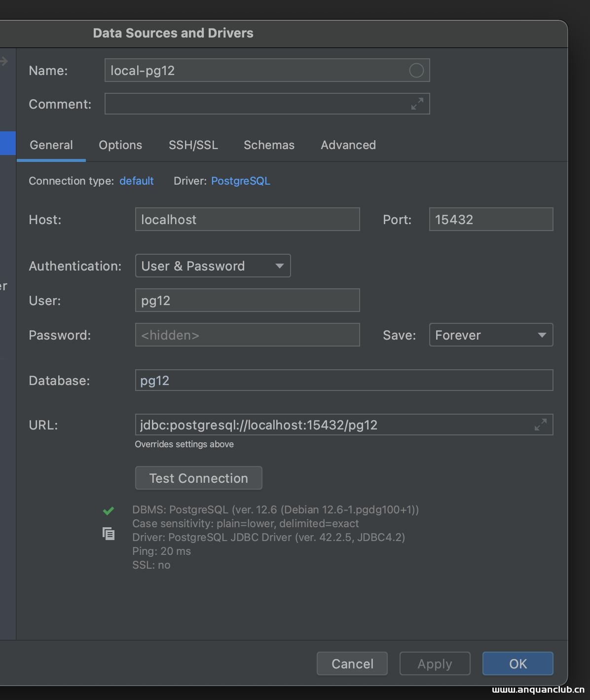590x700 pixels.
Task: Click the color circle in Name field
Action: coord(416,71)
